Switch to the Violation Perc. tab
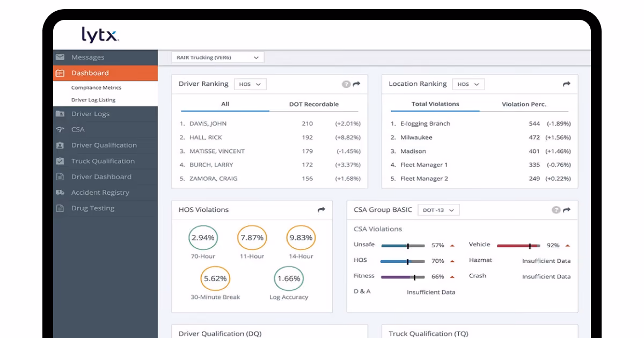This screenshot has height=338, width=644. coord(524,104)
